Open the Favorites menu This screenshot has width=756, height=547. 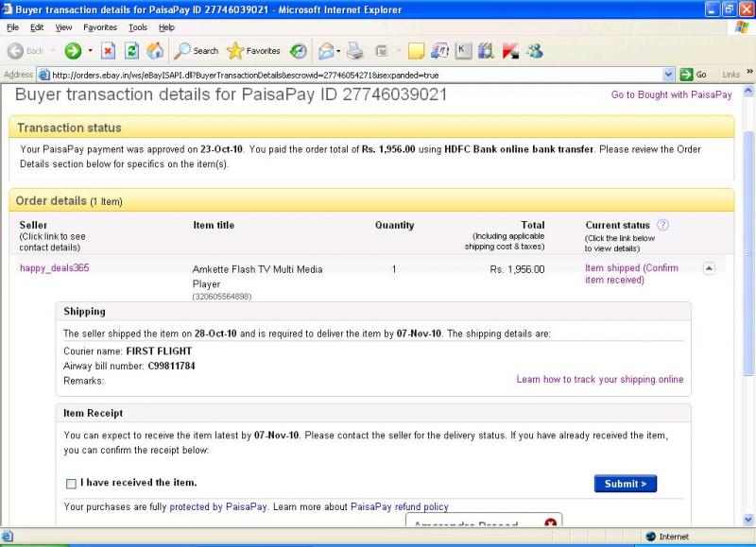point(100,27)
